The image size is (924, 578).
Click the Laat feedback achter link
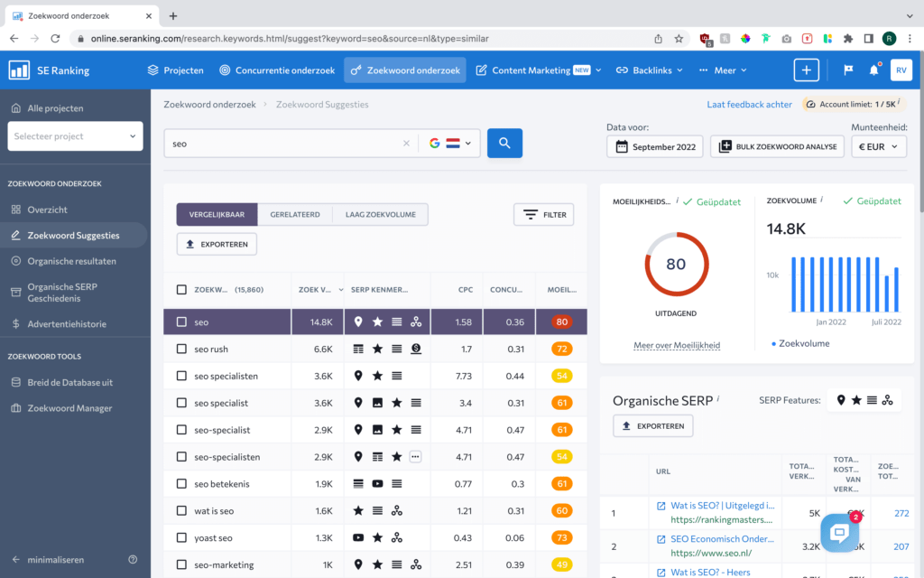749,104
